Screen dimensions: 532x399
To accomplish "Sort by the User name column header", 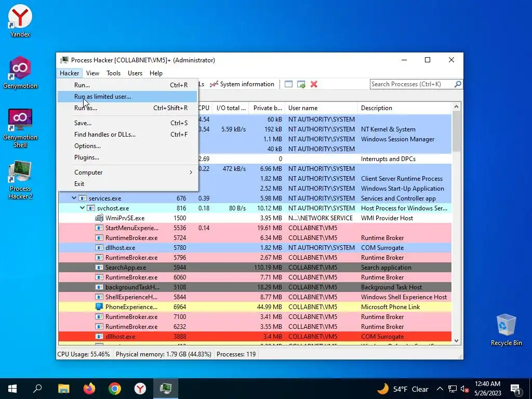I will [x=321, y=108].
